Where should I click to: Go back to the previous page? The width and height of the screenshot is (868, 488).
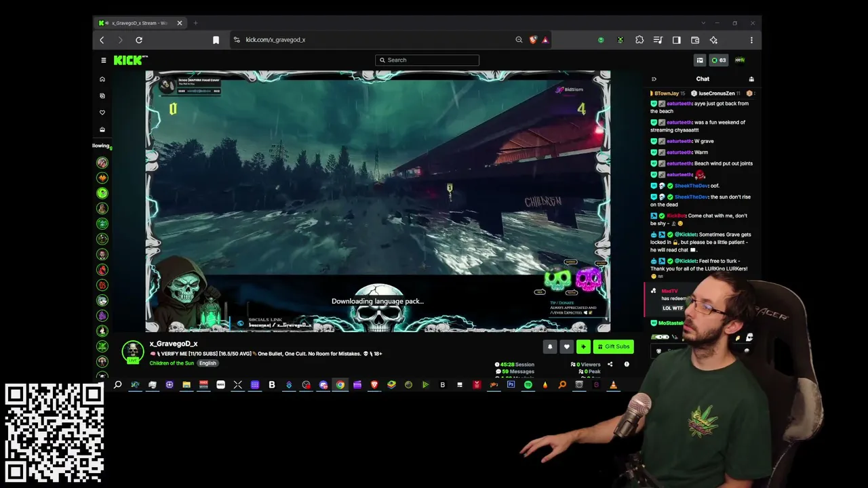click(102, 40)
